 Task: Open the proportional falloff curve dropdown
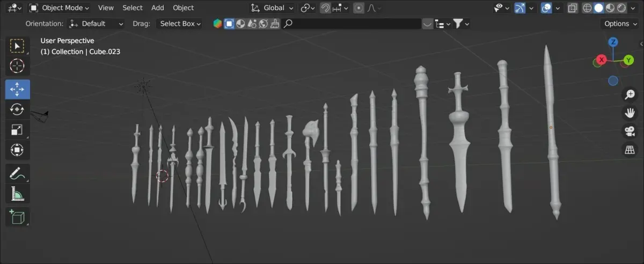pyautogui.click(x=374, y=8)
